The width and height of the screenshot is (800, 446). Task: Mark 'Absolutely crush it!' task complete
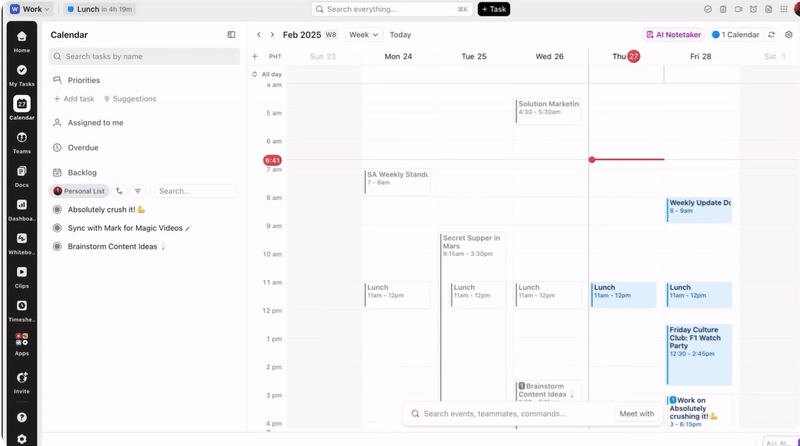pos(57,209)
